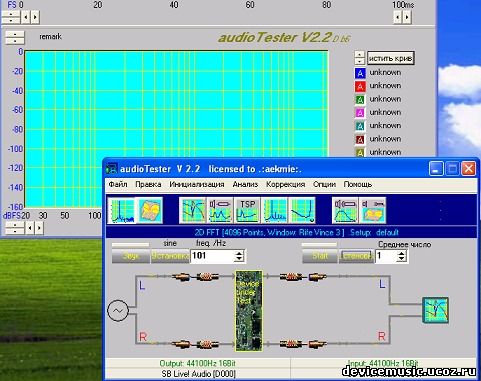
Task: Toggle the blue A curve marker
Action: click(x=360, y=73)
